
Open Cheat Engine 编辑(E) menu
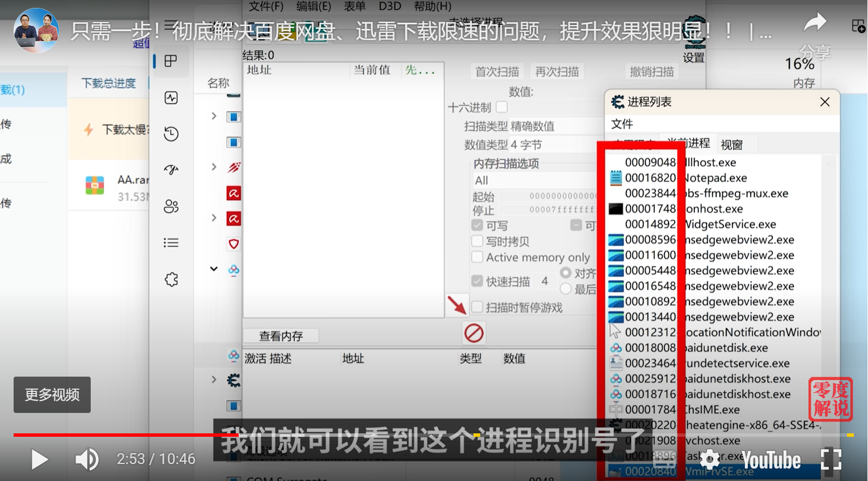pyautogui.click(x=314, y=6)
